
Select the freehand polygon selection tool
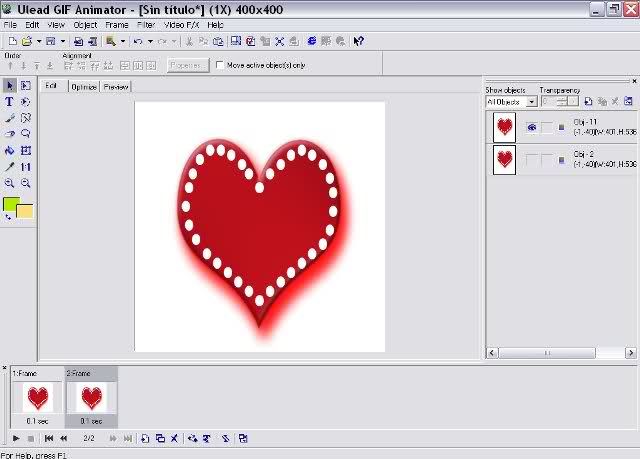pyautogui.click(x=26, y=118)
